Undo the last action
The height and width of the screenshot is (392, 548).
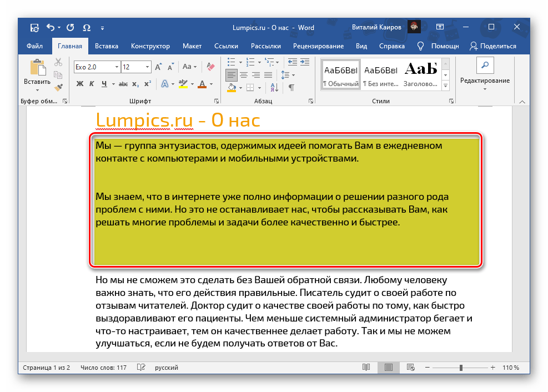coord(51,27)
